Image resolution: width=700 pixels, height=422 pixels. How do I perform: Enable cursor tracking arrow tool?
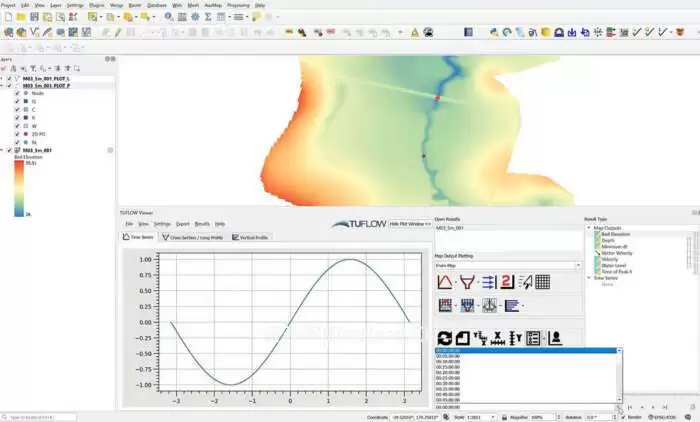pos(525,282)
